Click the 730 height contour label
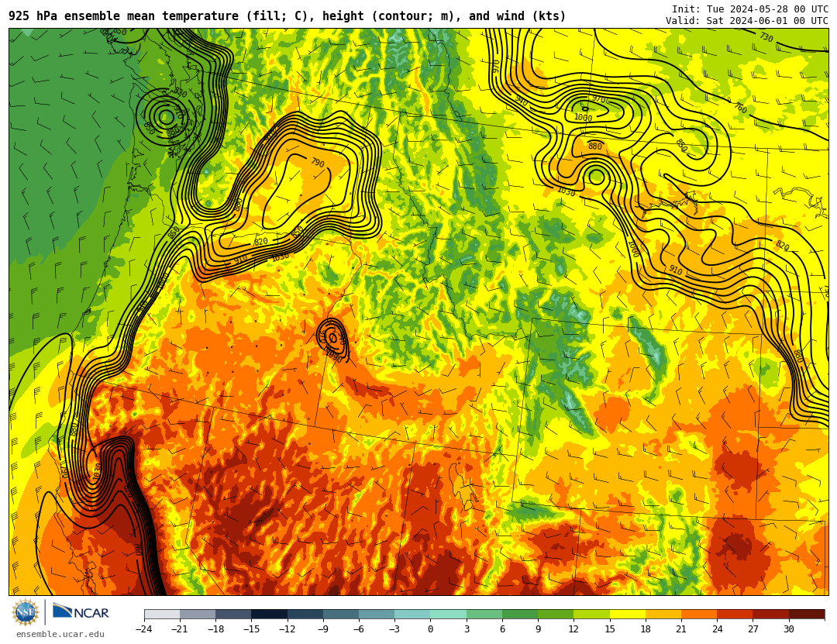 766,37
